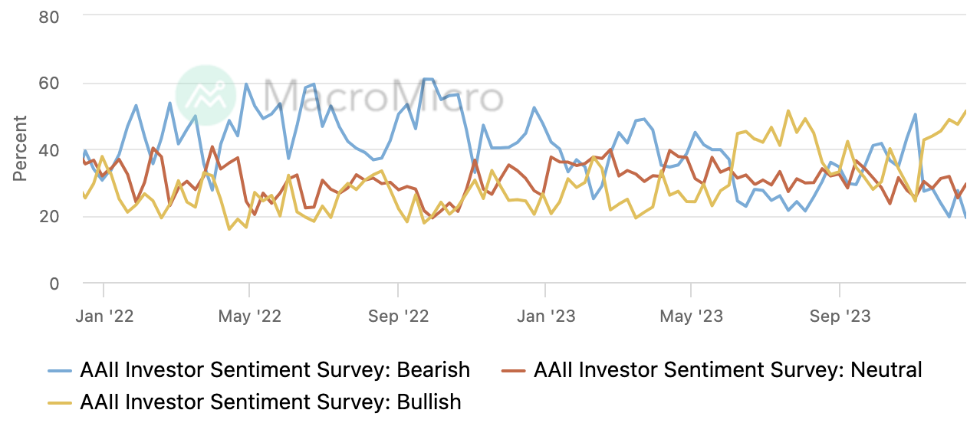The image size is (980, 423).
Task: Click the Sep '23 x-axis label
Action: click(x=840, y=316)
